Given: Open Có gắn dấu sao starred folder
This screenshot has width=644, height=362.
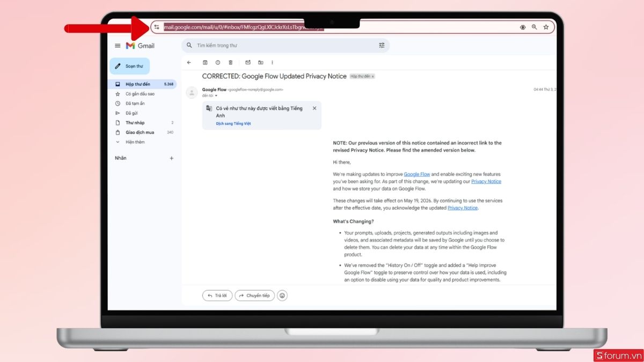Looking at the screenshot, I should (142, 94).
